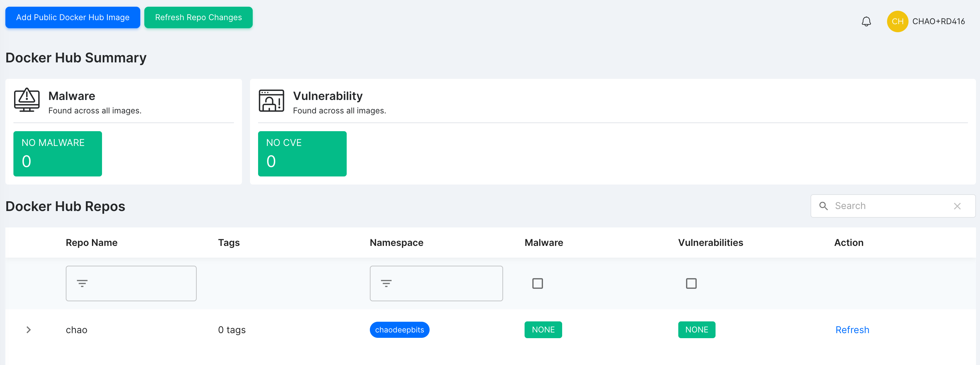Click the search magnifier icon
This screenshot has height=365, width=980.
click(x=823, y=206)
